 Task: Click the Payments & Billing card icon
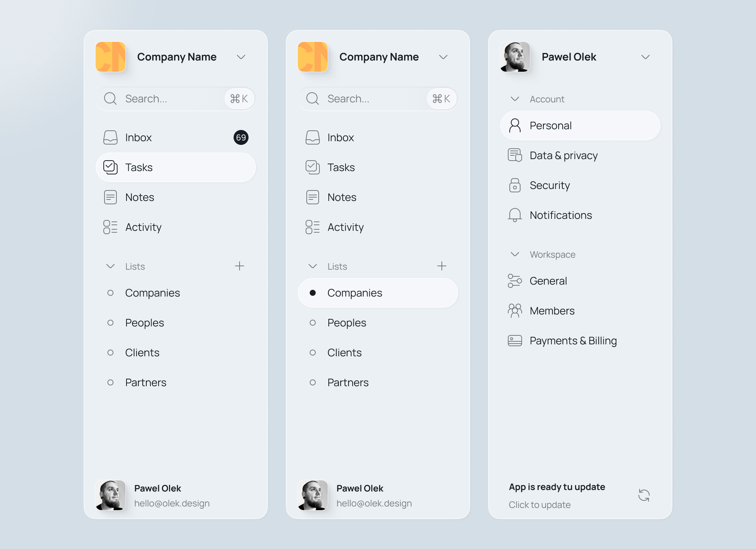click(515, 340)
